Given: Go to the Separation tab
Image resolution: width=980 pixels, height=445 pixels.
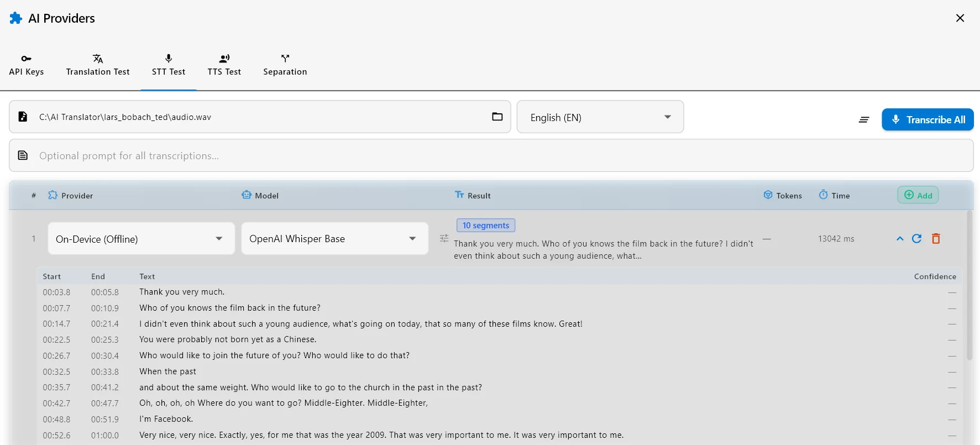Looking at the screenshot, I should 285,65.
